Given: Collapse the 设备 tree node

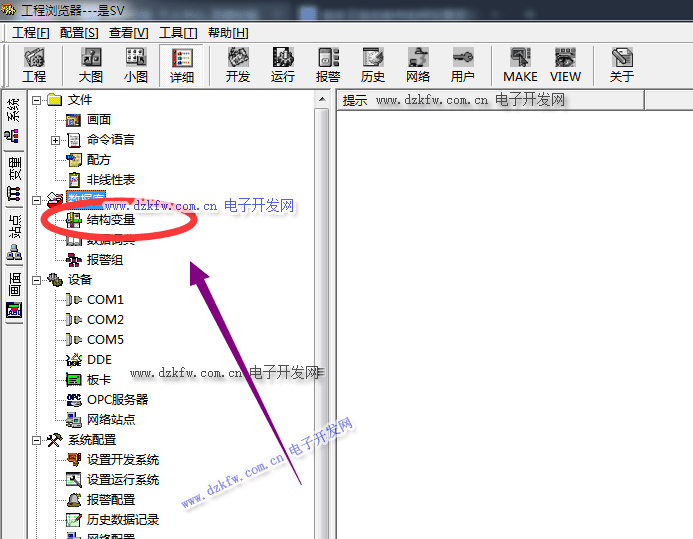Looking at the screenshot, I should point(37,280).
